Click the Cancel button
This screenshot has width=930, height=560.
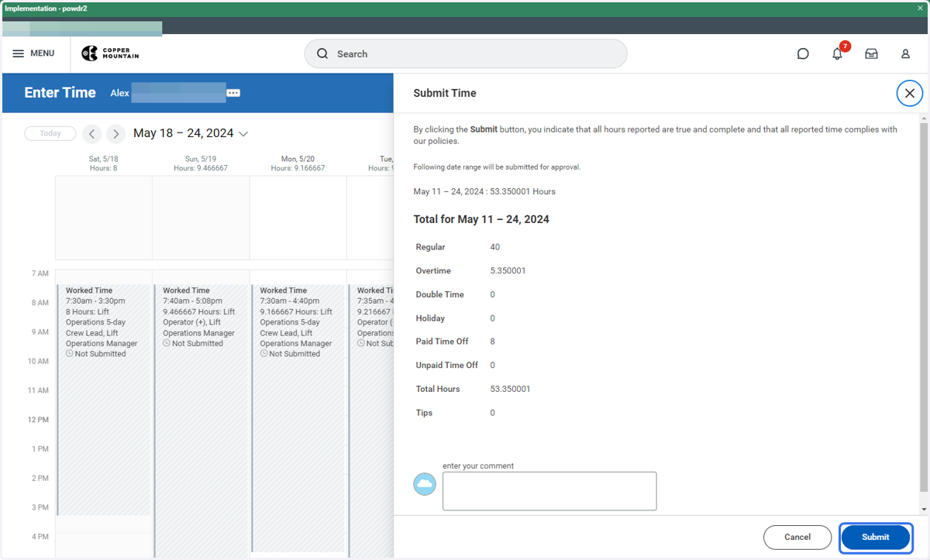pos(797,537)
